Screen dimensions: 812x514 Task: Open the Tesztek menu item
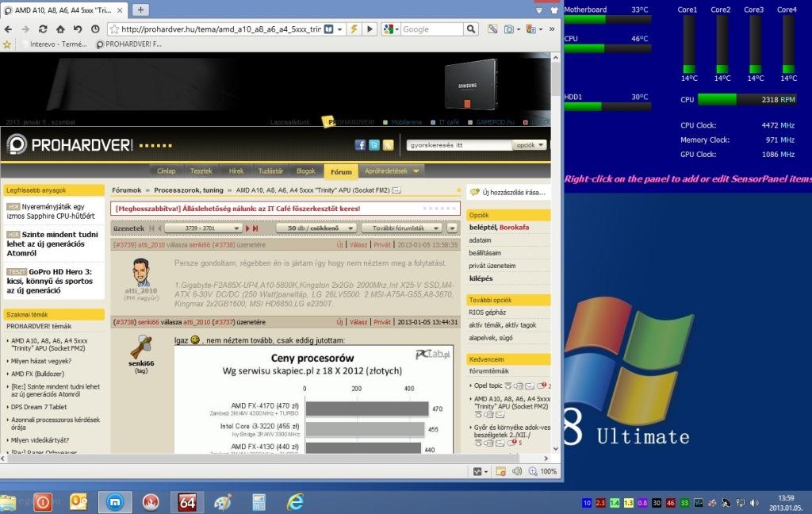click(201, 171)
